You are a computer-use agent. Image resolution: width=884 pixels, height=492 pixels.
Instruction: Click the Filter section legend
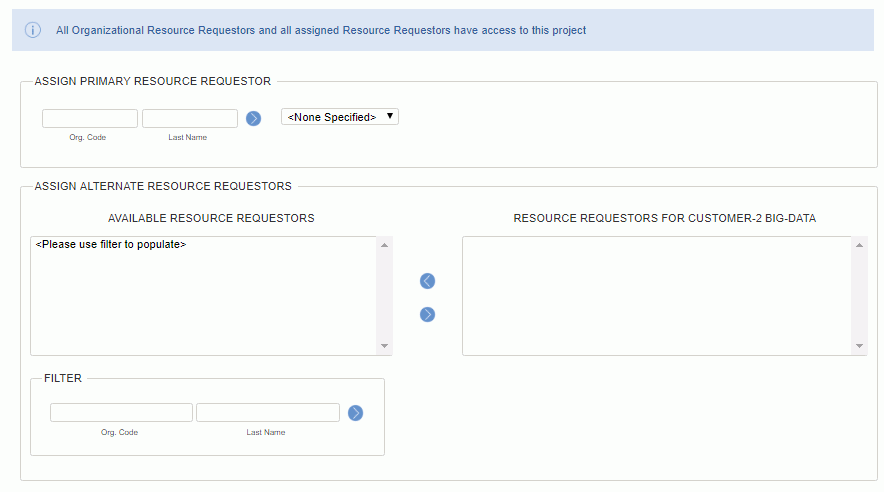click(63, 378)
